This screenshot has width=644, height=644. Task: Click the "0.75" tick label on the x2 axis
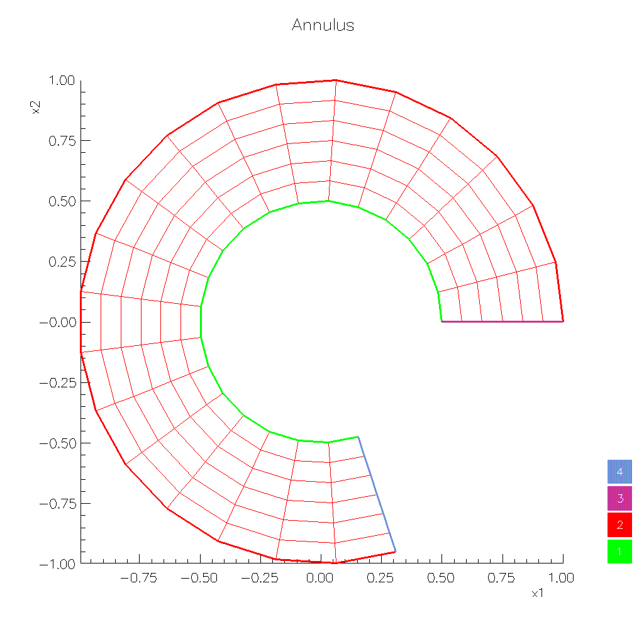(x=62, y=141)
